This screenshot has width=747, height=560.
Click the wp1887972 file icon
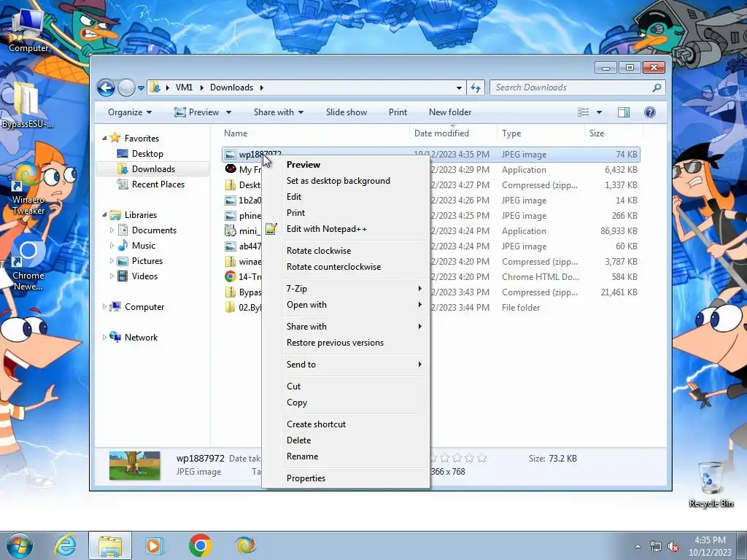(231, 155)
